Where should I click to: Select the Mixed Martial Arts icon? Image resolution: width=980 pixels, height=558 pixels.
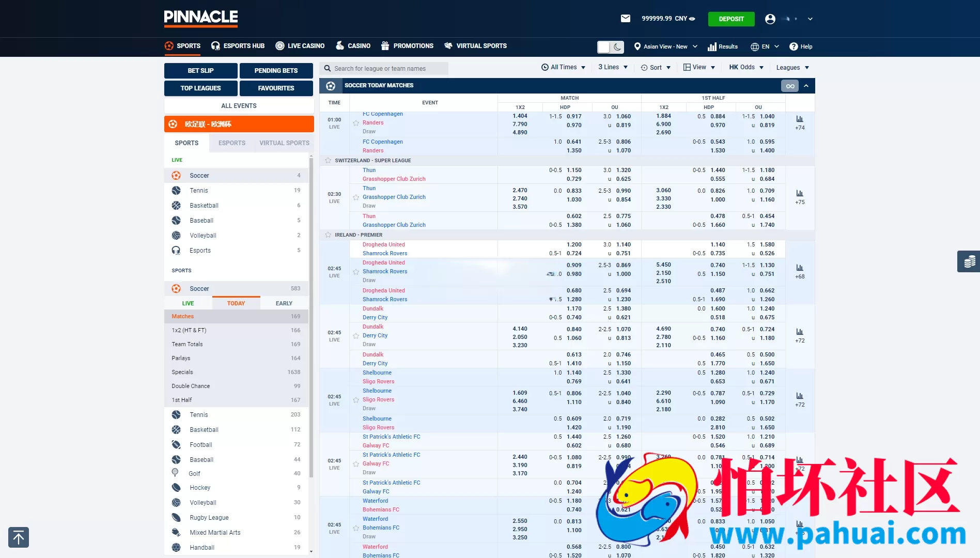(x=176, y=533)
